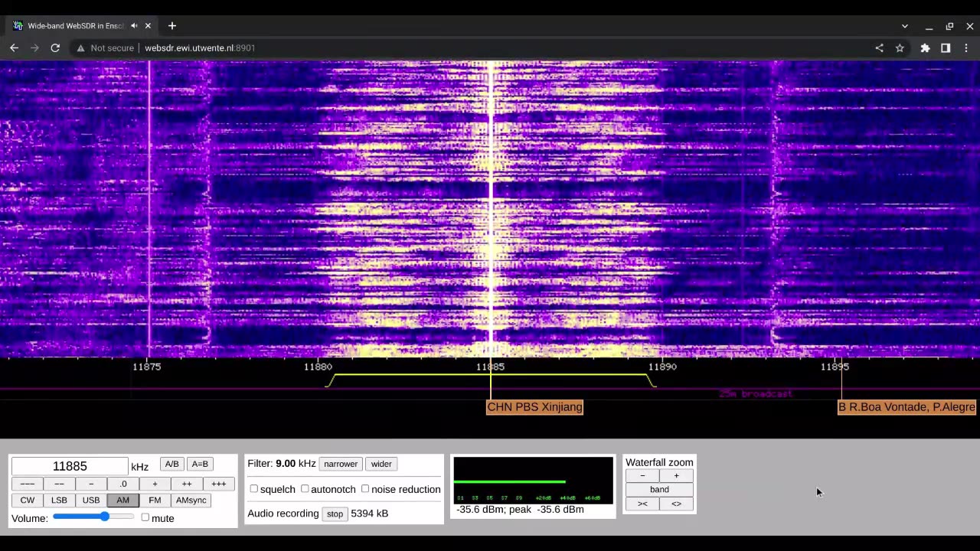Screen dimensions: 980x551
Task: Tune up with triple plus button
Action: point(219,484)
